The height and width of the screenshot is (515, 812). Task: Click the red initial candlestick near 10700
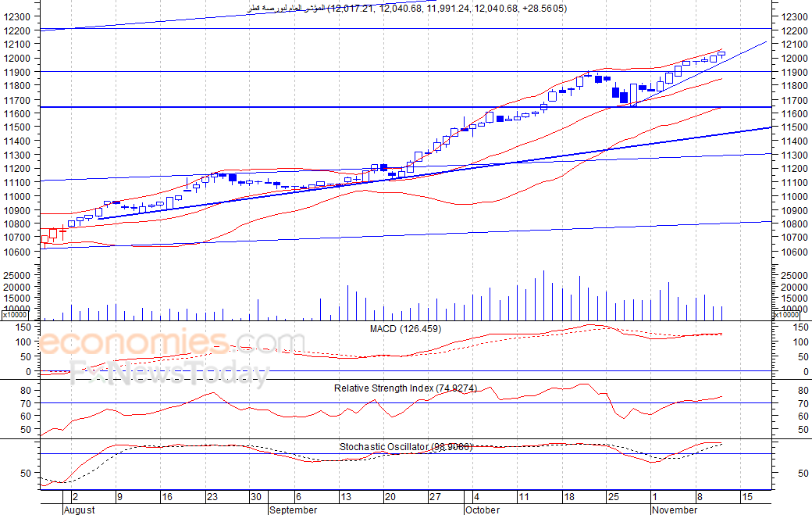coord(45,239)
